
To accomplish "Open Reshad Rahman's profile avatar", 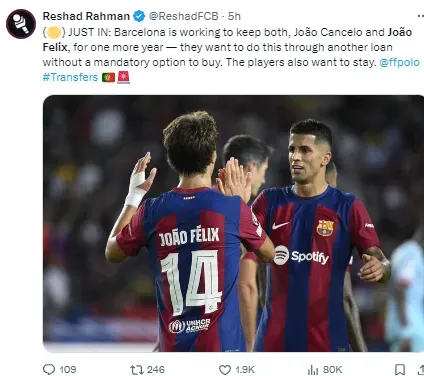I will click(x=21, y=24).
